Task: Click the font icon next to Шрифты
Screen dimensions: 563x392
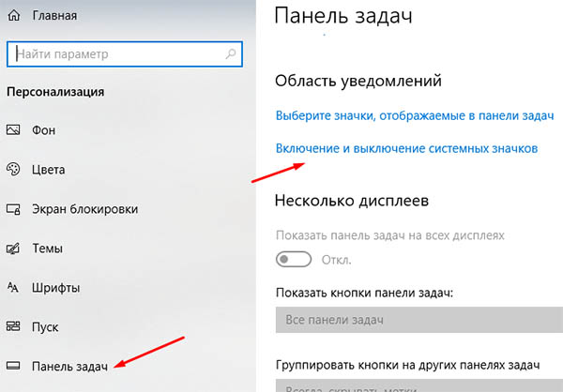Action: (x=13, y=288)
